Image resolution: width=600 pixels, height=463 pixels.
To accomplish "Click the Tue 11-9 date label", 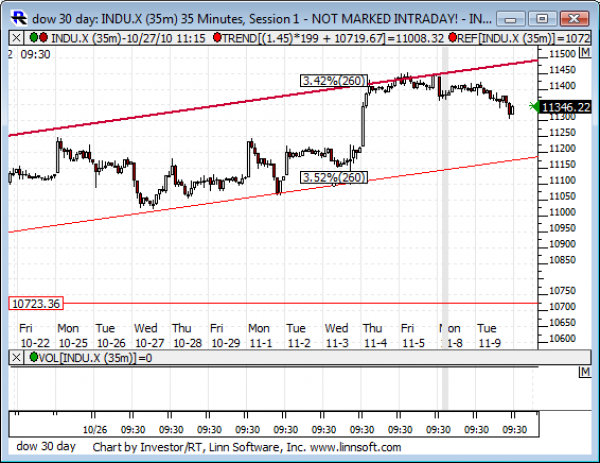I will coord(489,336).
